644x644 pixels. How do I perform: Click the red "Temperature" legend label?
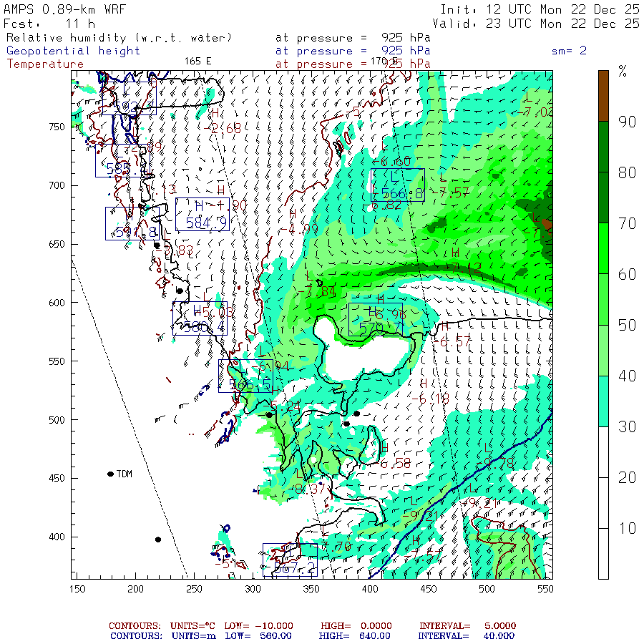pyautogui.click(x=45, y=64)
